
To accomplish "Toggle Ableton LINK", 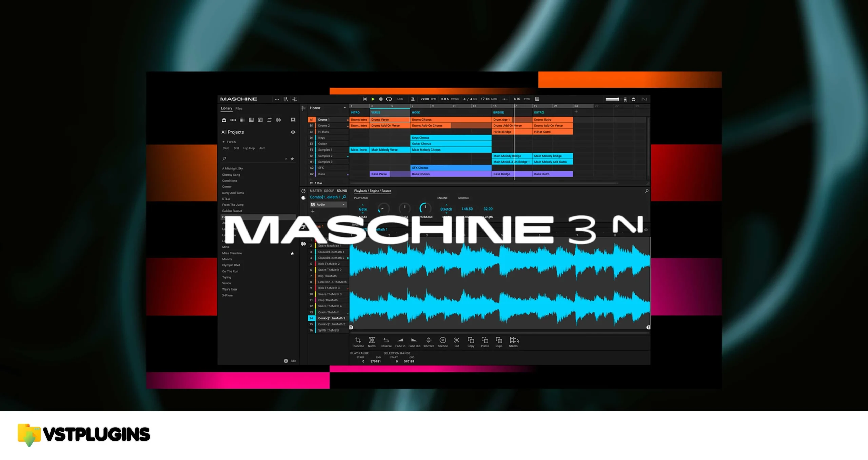I will coord(400,99).
